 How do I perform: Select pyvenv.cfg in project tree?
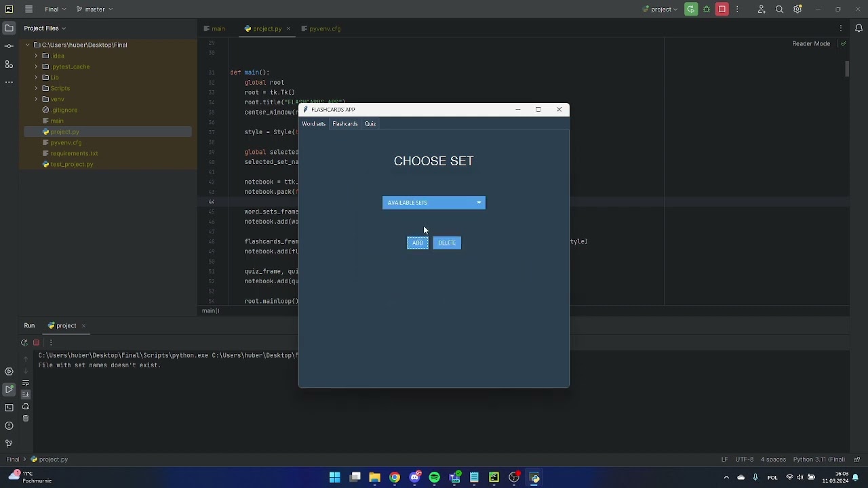(x=66, y=142)
